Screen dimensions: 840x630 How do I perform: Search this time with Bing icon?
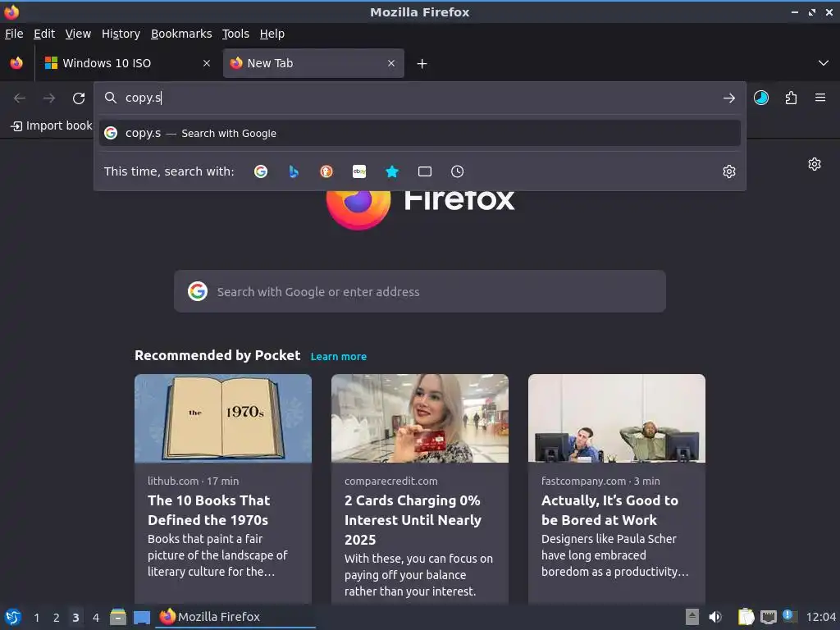[x=294, y=171]
